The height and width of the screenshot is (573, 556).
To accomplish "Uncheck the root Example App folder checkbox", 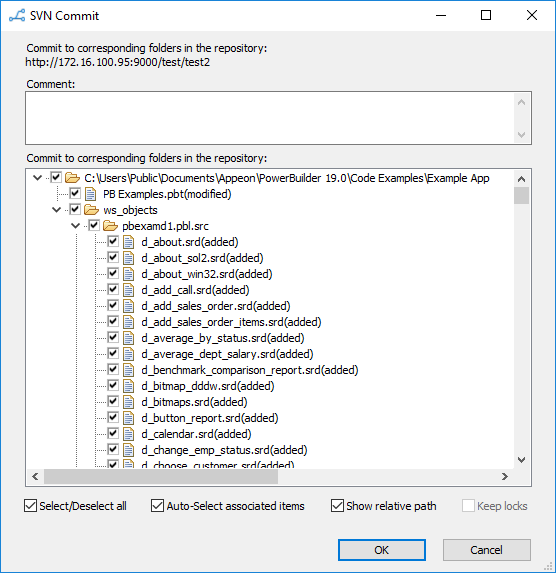I will pos(56,178).
